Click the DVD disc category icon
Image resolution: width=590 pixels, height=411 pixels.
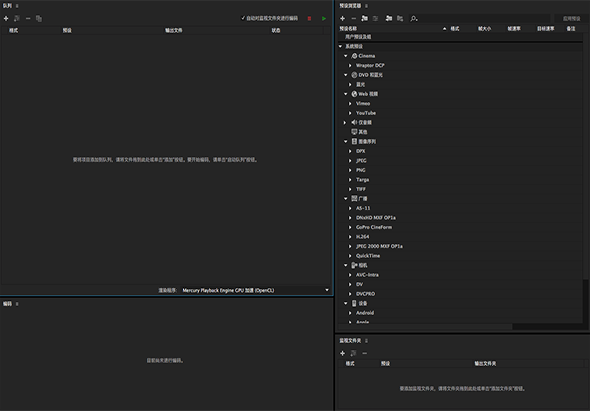tap(354, 75)
